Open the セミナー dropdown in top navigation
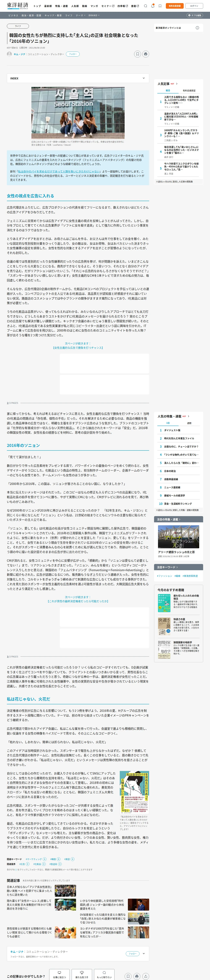This screenshot has height=980, width=210. (x=107, y=6)
